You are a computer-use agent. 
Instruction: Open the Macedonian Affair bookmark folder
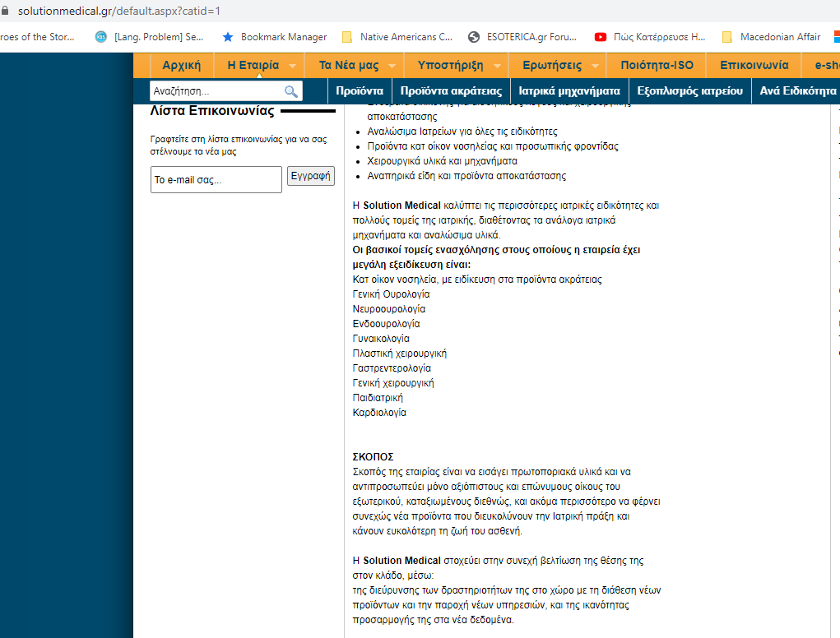pos(772,37)
